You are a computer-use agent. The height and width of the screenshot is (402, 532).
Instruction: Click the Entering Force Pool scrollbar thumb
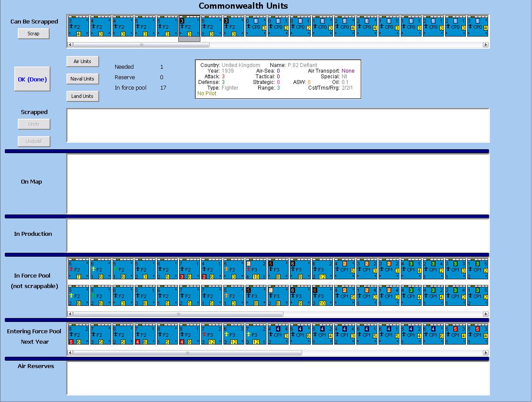[x=188, y=353]
